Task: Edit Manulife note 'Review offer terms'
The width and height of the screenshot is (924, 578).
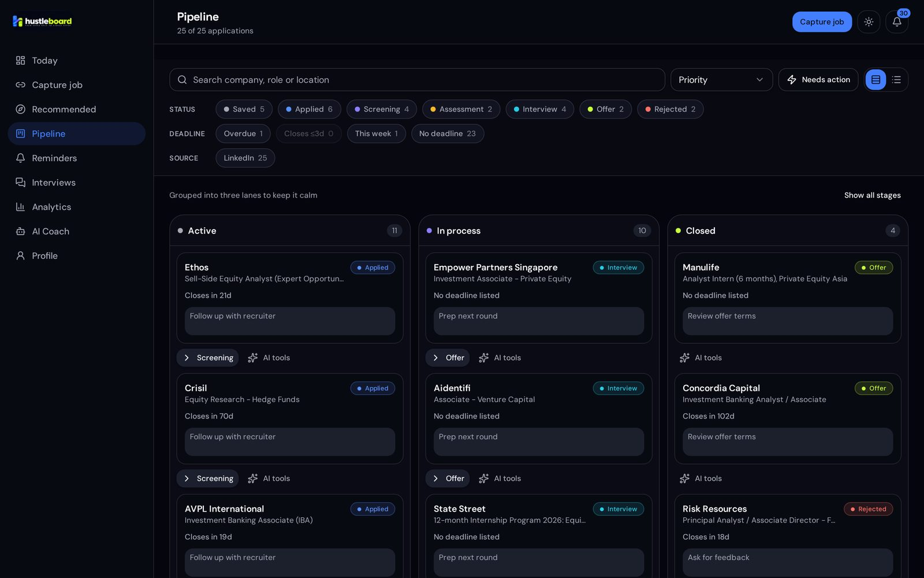Action: pyautogui.click(x=788, y=321)
